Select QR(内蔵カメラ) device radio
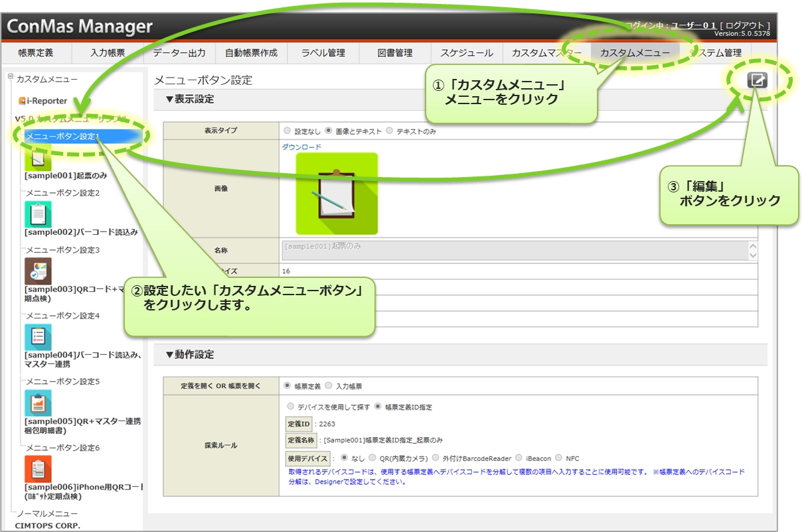This screenshot has width=804, height=532. [372, 458]
